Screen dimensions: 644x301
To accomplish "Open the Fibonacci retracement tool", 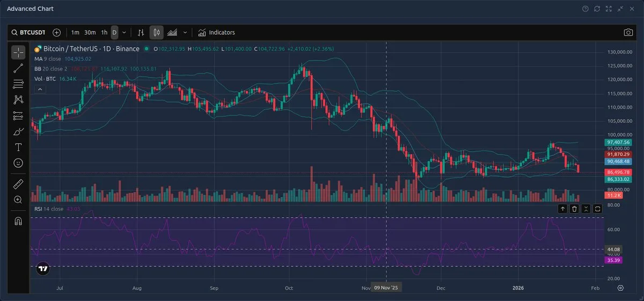I will point(18,83).
